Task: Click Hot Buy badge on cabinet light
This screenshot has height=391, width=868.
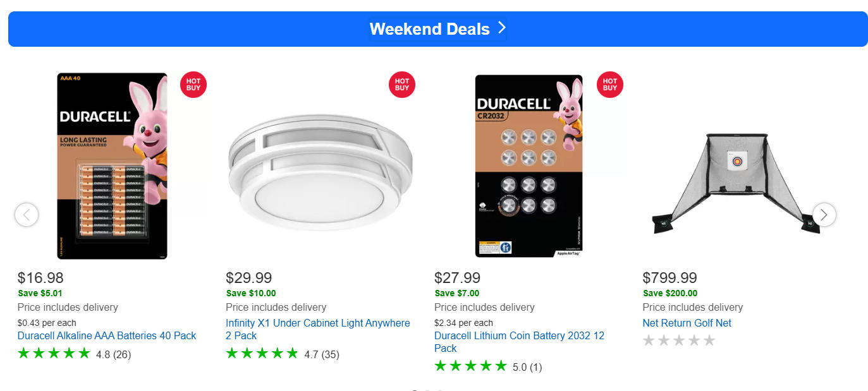Action: coord(402,85)
